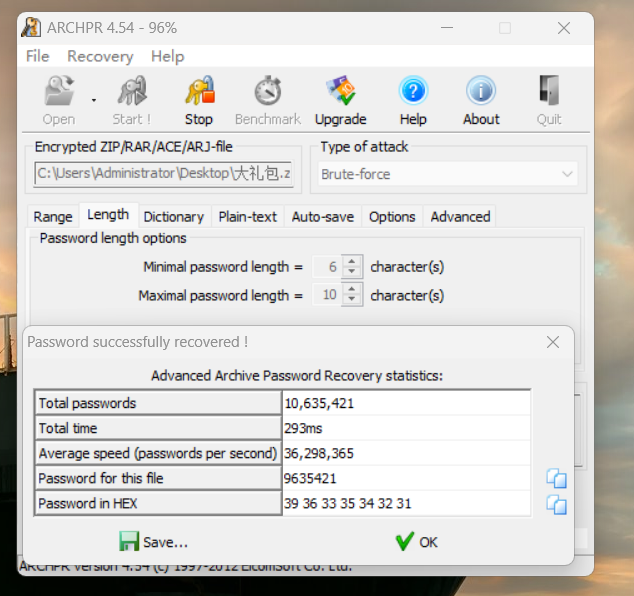Click the minimal password length value field

tap(327, 267)
